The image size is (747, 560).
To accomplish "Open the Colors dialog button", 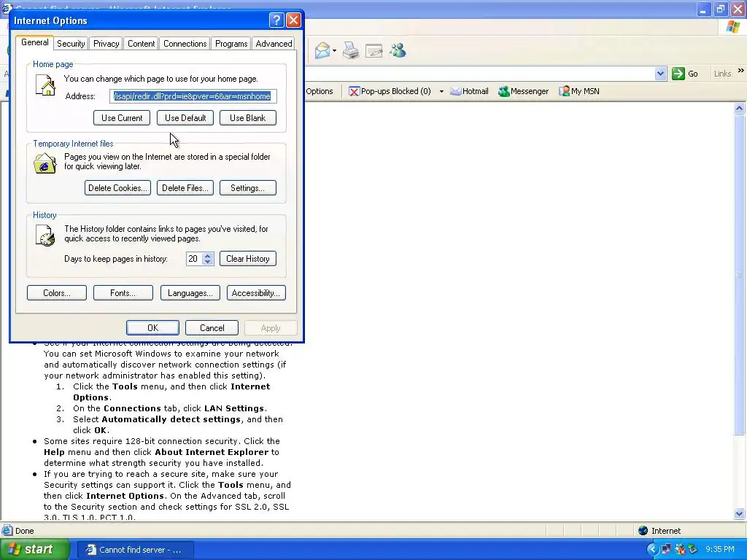I will 57,293.
